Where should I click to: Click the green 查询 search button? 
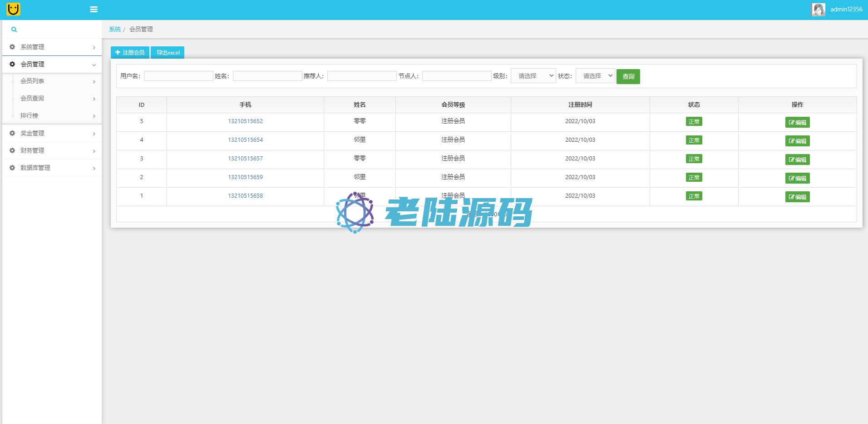click(x=628, y=76)
